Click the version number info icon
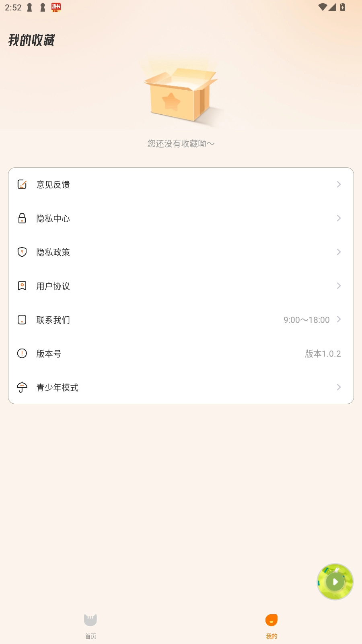362x644 pixels. click(22, 353)
